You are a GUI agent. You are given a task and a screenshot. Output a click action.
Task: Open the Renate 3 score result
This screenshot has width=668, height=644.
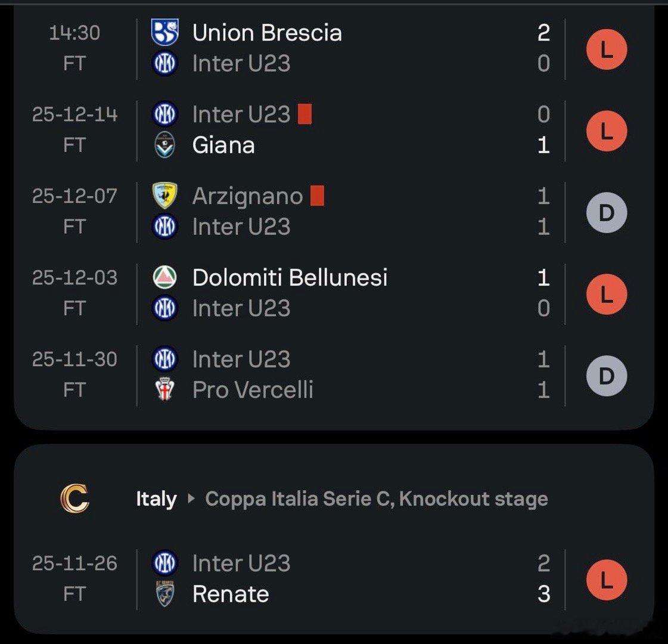click(543, 594)
